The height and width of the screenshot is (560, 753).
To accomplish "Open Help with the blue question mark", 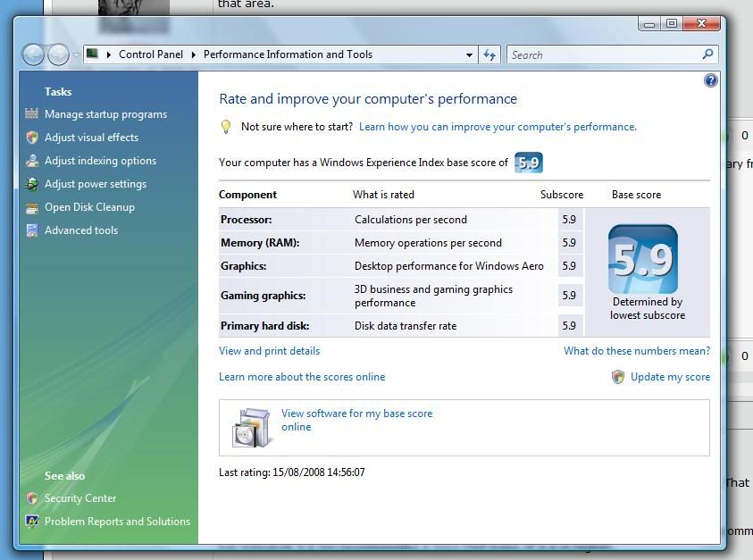I will tap(711, 80).
